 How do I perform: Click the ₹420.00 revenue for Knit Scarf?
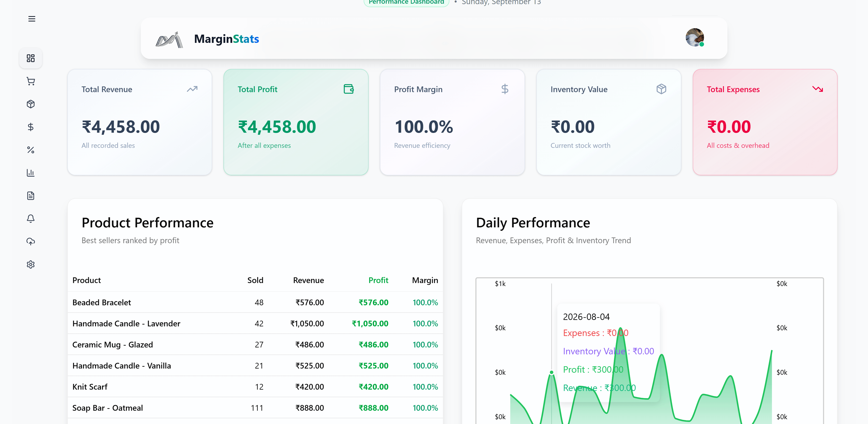tap(309, 387)
